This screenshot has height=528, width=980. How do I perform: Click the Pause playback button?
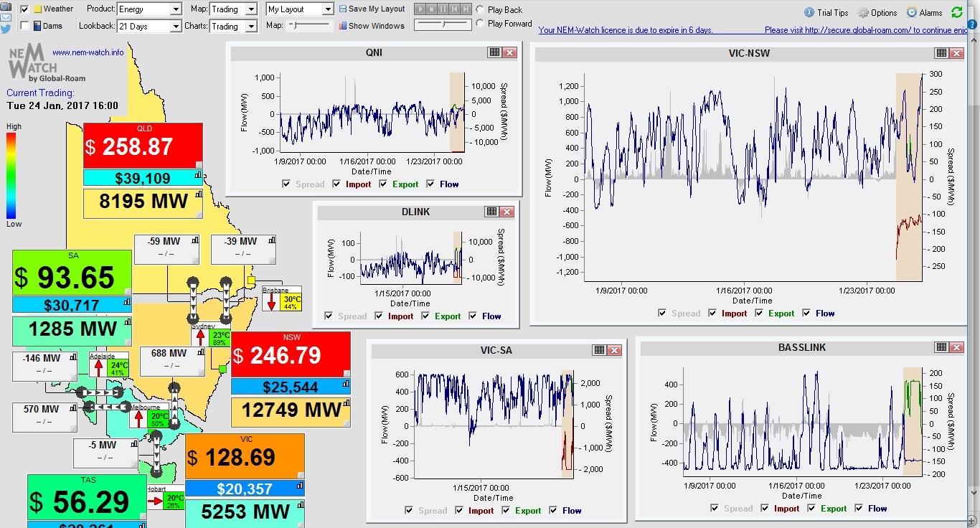click(x=443, y=9)
